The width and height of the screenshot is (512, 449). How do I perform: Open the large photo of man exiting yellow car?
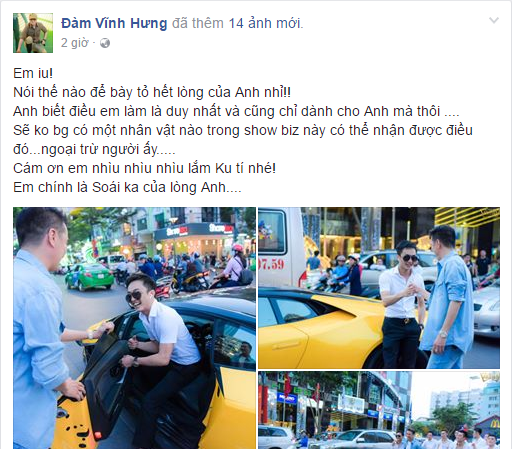coord(134,328)
